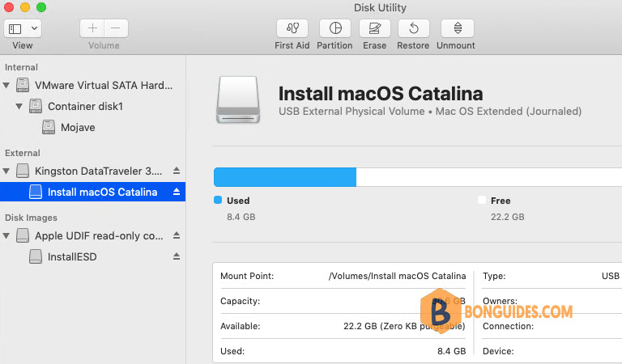Choose the Erase toolbar icon
This screenshot has width=622, height=364.
[374, 28]
